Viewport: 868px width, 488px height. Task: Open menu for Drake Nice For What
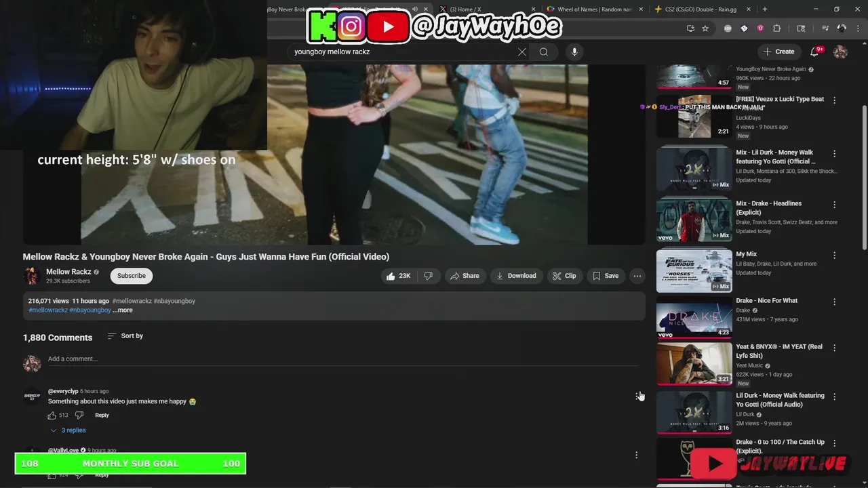pos(835,301)
